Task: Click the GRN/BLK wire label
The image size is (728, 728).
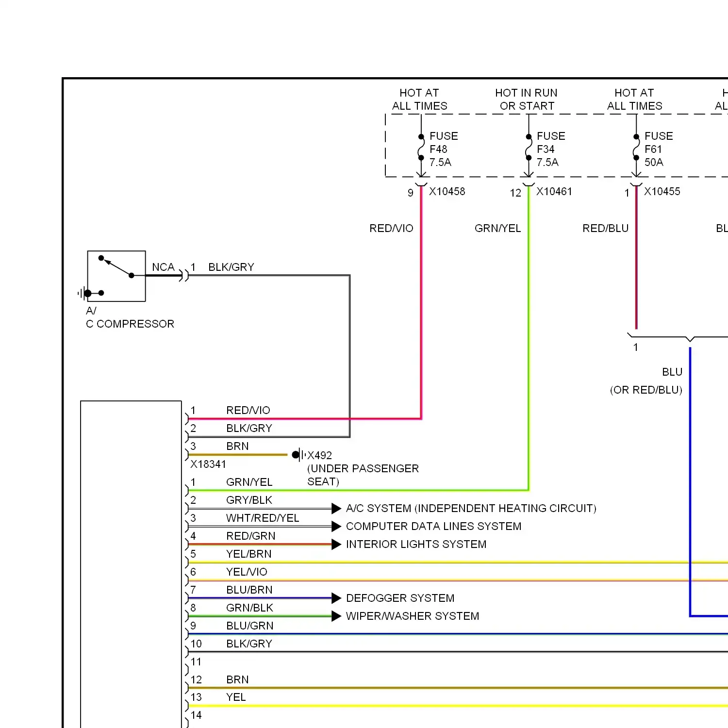Action: 249,608
